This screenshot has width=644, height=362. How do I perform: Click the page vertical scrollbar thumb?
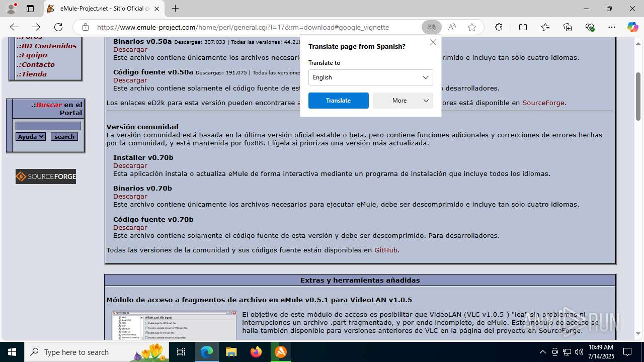click(x=638, y=97)
